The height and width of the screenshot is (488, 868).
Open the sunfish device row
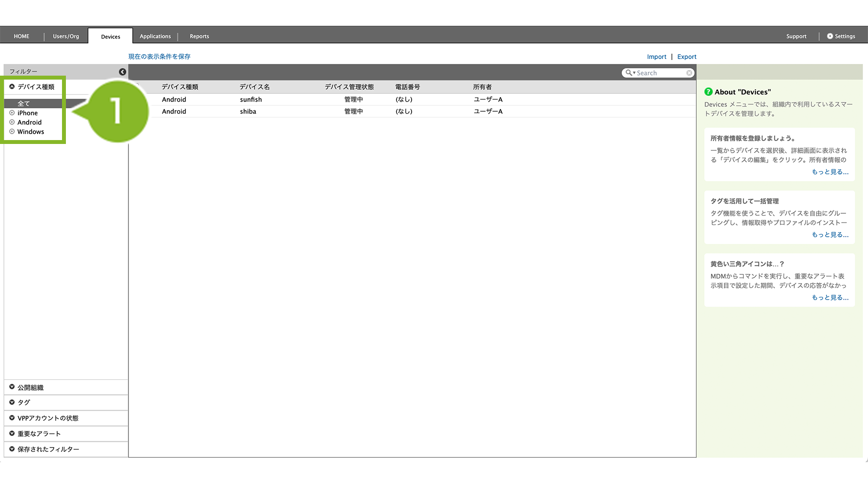tap(251, 100)
